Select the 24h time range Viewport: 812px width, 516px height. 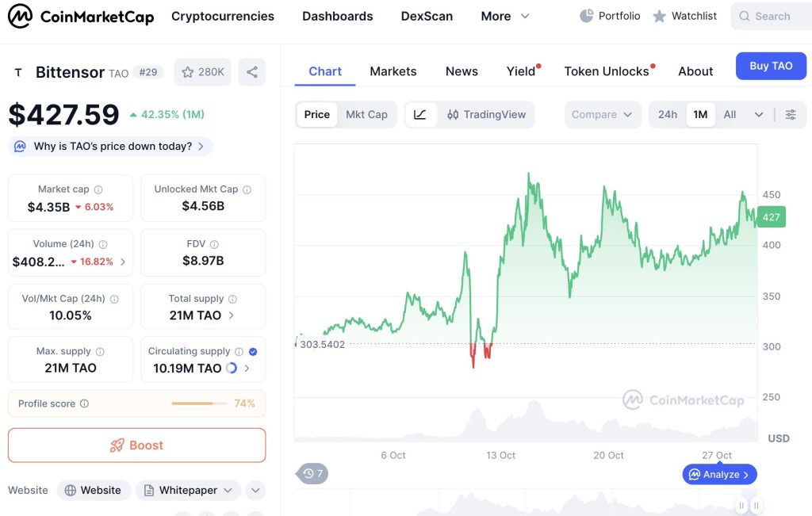pos(668,115)
